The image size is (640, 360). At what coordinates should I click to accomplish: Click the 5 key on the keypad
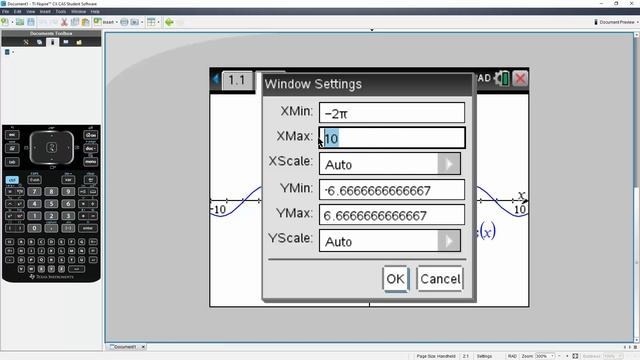[x=51, y=204]
